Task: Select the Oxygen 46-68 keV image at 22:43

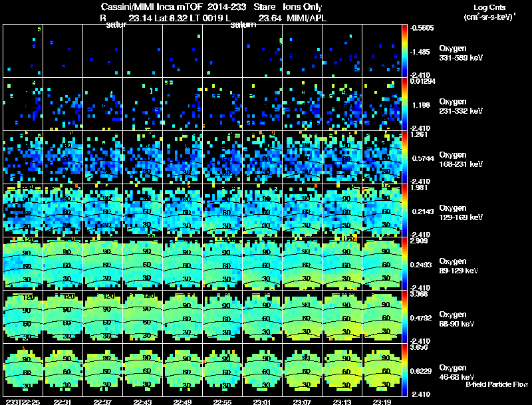Action: [143, 370]
